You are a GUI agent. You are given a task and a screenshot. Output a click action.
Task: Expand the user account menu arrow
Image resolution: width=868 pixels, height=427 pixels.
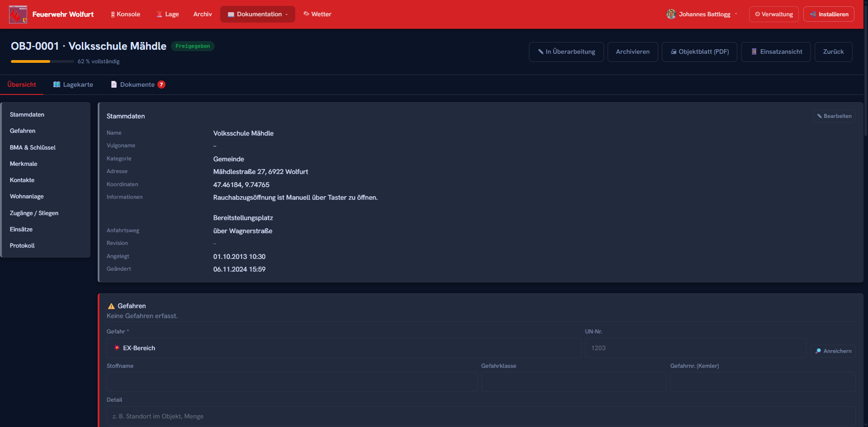[x=736, y=14]
